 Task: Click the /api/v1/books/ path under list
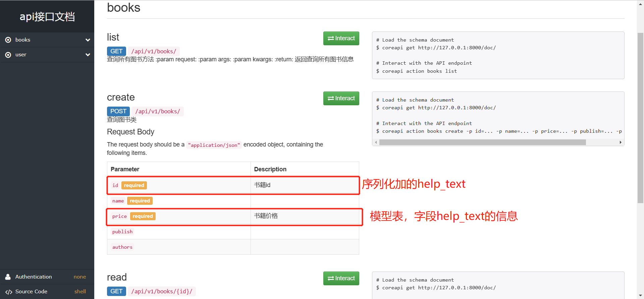[154, 51]
